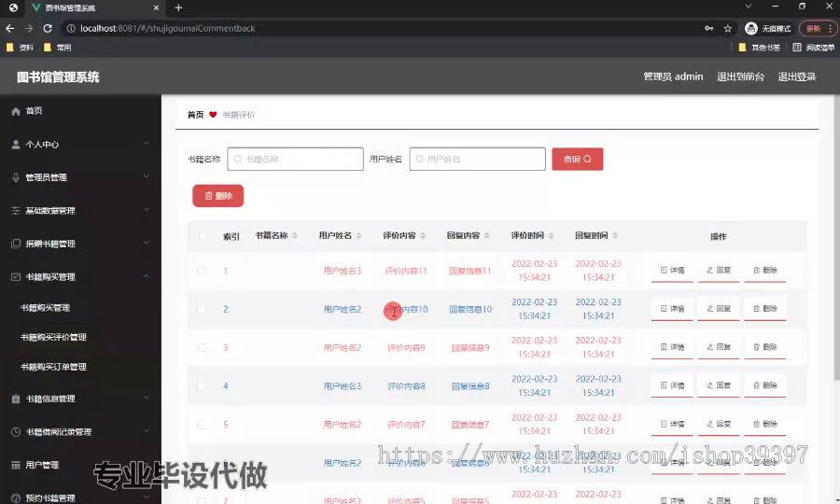Click the 用户姓名 search input field
This screenshot has height=504, width=840.
(x=477, y=159)
